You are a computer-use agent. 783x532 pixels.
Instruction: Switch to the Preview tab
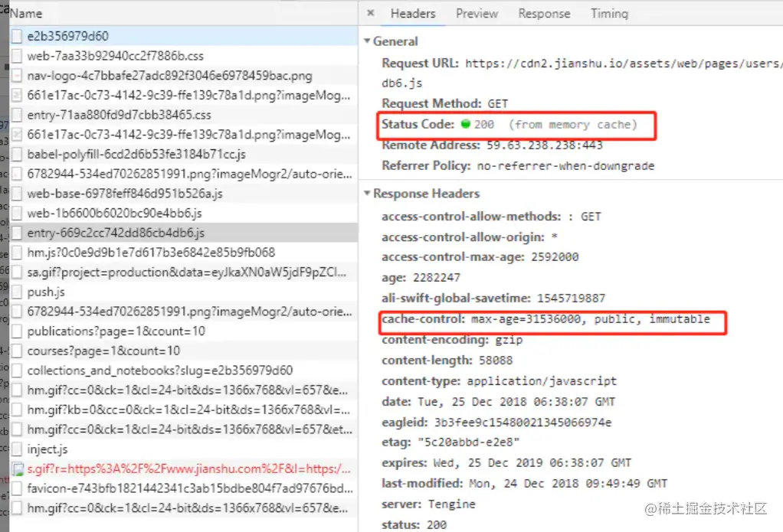tap(477, 13)
